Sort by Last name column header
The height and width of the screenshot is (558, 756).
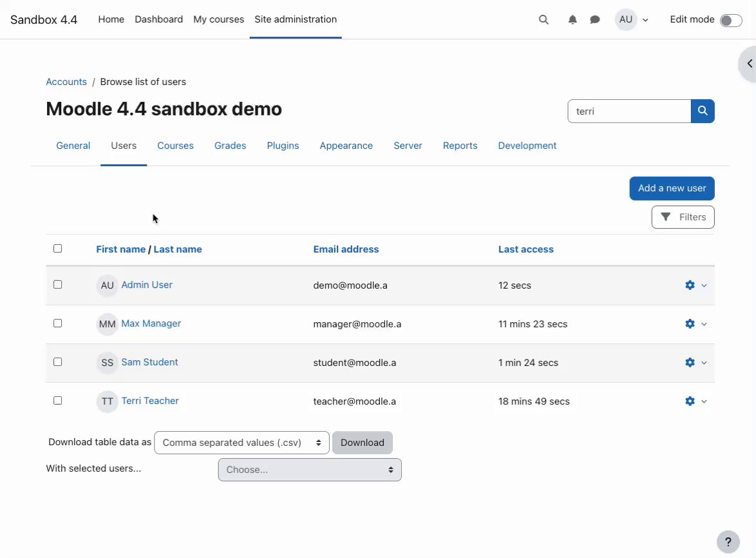click(x=178, y=249)
